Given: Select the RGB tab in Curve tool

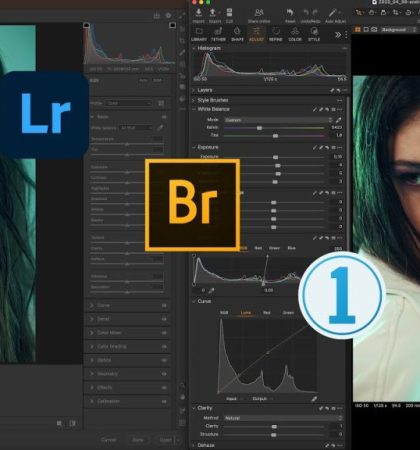Looking at the screenshot, I should [x=224, y=313].
